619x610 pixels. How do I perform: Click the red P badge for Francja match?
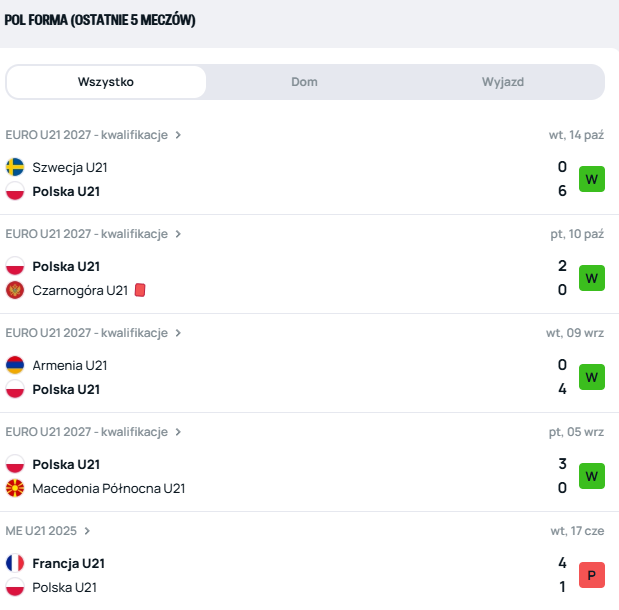[x=592, y=575]
